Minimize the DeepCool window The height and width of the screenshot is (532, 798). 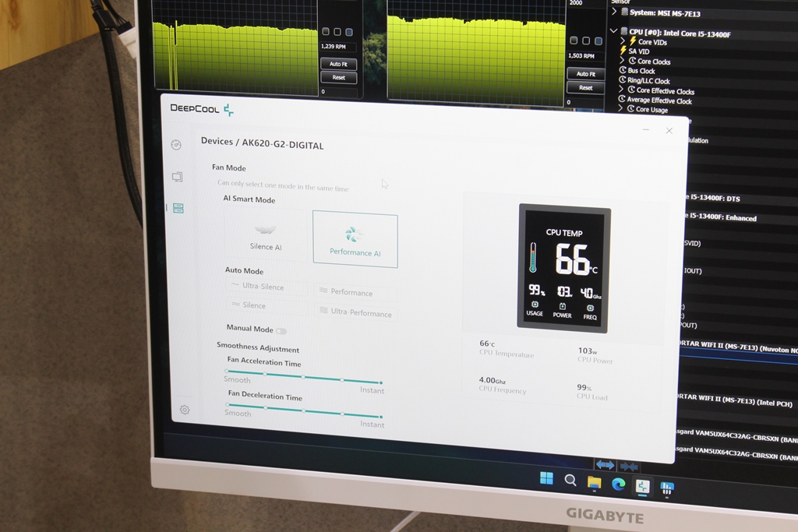tap(646, 130)
